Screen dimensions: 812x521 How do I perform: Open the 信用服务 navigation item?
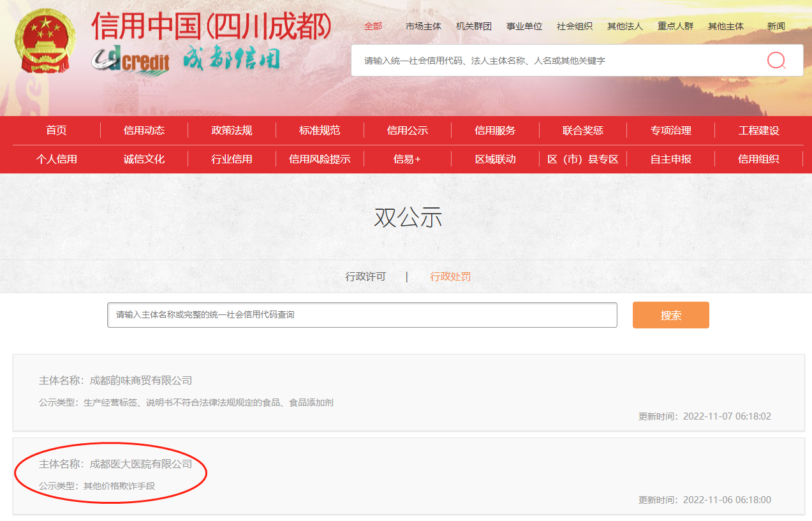coord(495,130)
